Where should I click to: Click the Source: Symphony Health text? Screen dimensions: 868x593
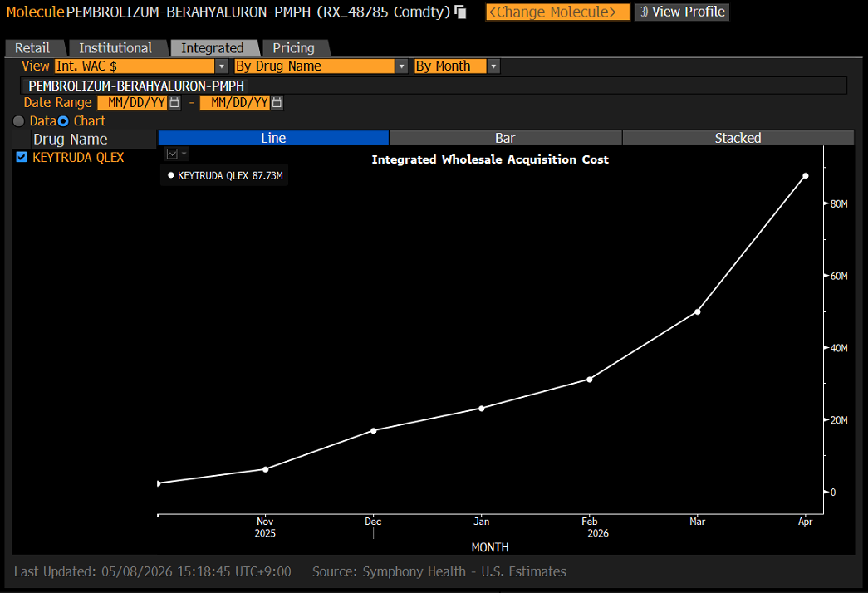439,571
